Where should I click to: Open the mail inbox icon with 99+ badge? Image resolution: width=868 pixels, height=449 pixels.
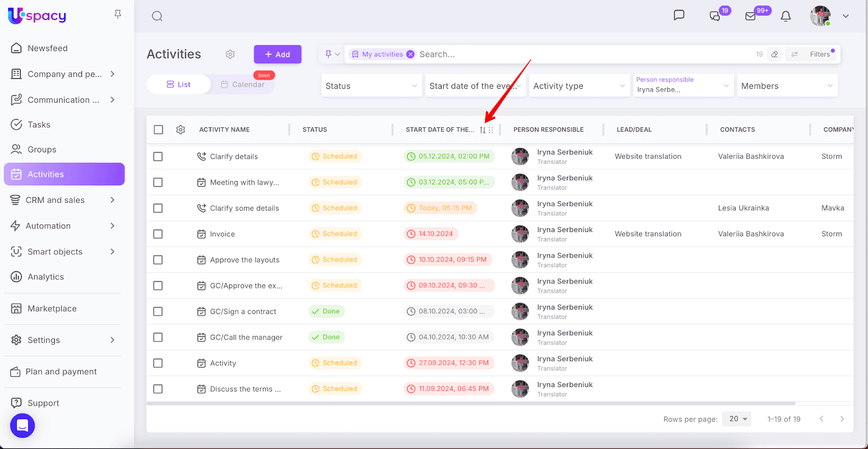(x=751, y=16)
